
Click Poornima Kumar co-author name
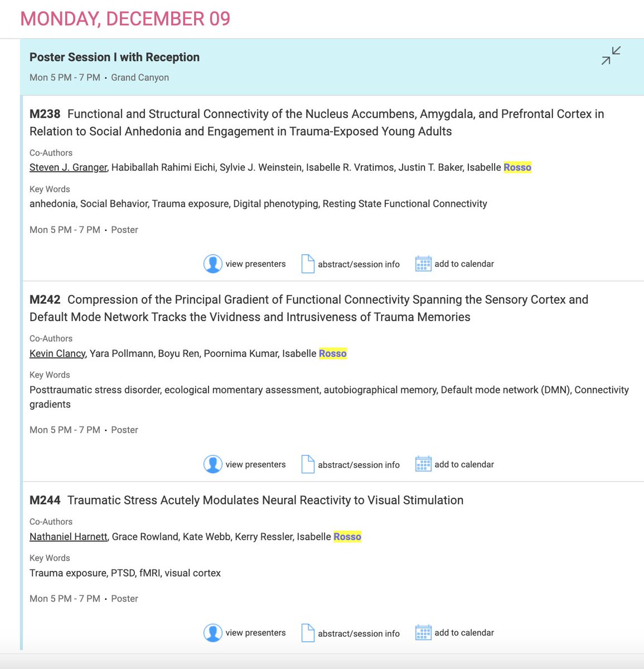pyautogui.click(x=241, y=353)
